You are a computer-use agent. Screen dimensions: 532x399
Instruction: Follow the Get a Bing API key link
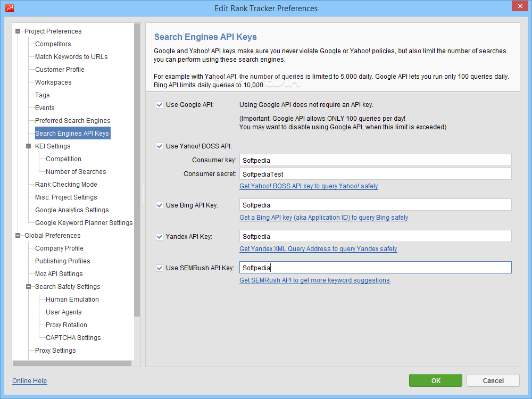click(x=324, y=218)
